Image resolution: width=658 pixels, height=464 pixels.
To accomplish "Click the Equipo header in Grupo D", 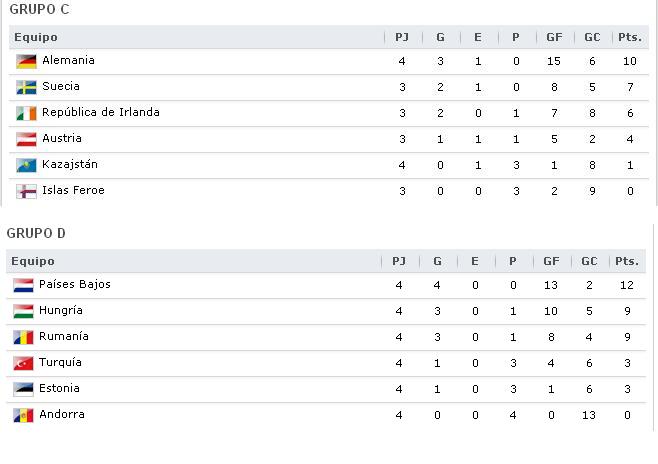I will 33,261.
